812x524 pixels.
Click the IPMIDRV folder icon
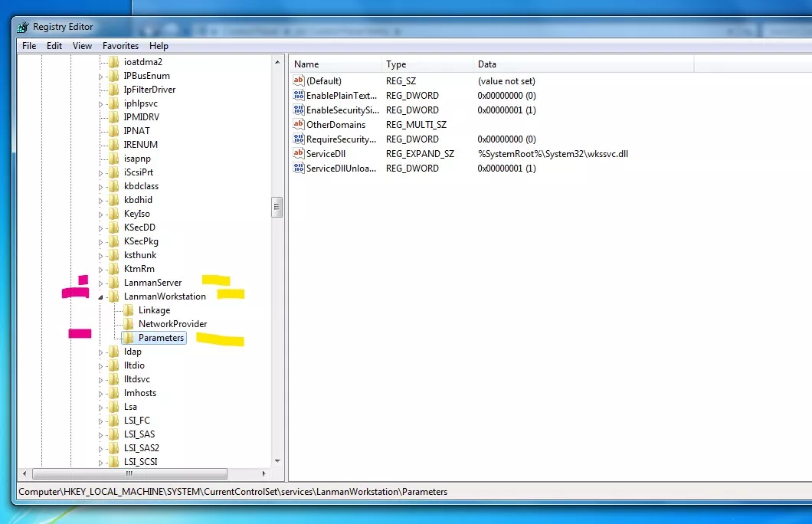pyautogui.click(x=113, y=117)
